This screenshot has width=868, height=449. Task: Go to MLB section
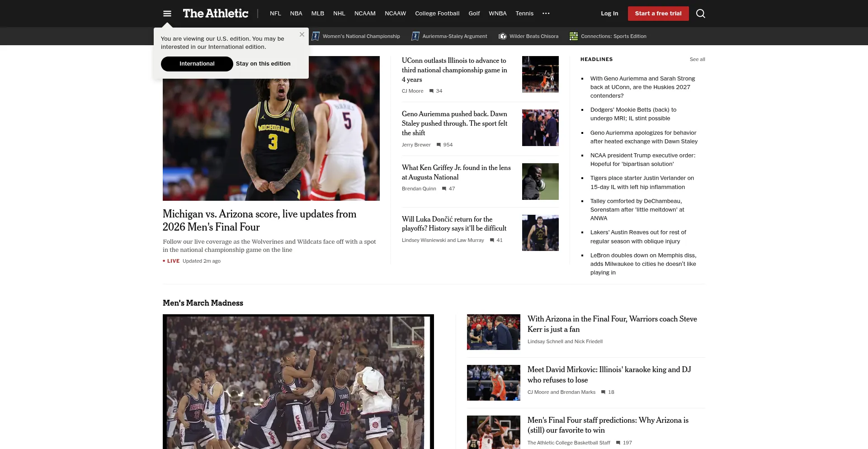[x=318, y=14]
